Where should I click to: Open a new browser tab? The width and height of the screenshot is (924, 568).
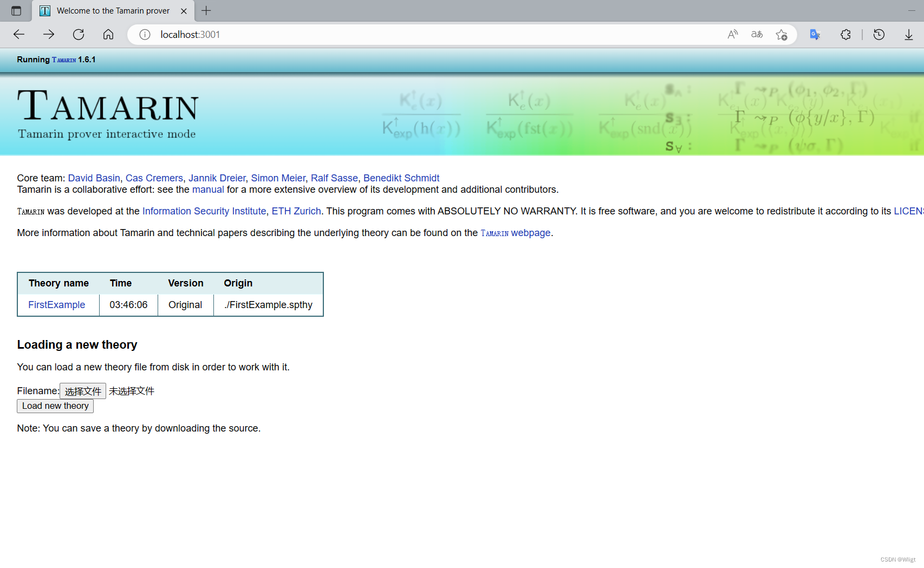(x=206, y=10)
